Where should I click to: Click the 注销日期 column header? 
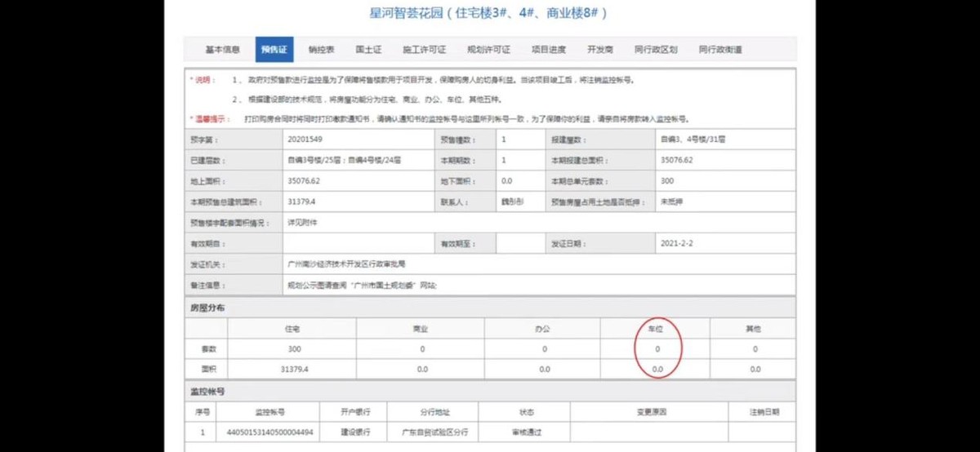tap(765, 412)
